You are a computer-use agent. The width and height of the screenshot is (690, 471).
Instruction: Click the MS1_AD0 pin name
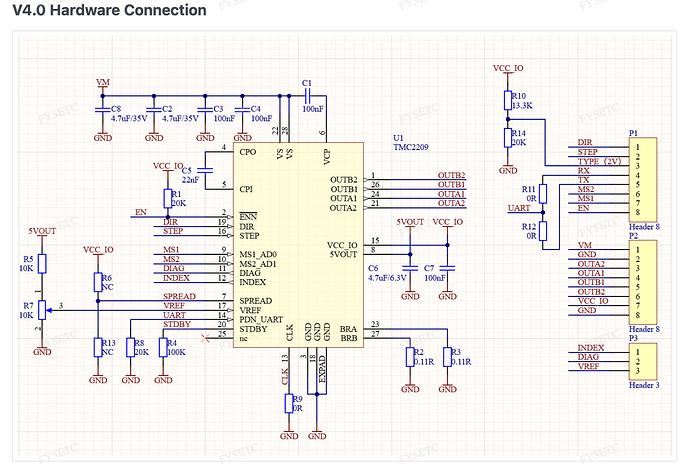258,254
